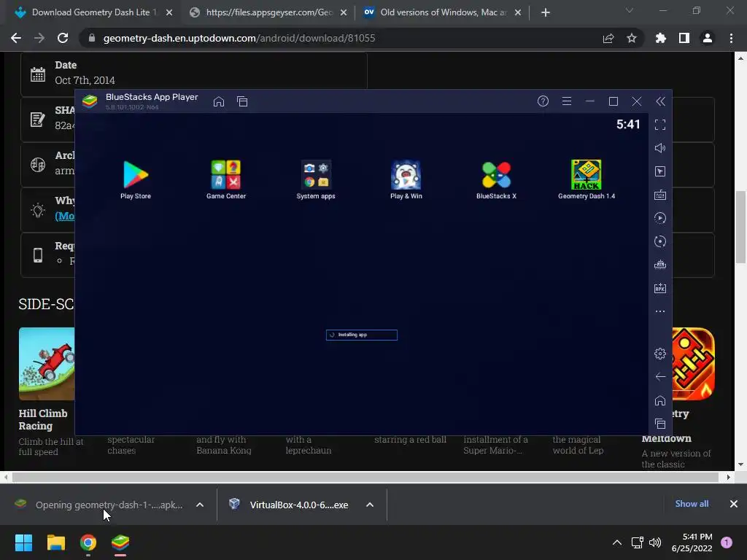Image resolution: width=747 pixels, height=560 pixels.
Task: Click the Chrome taskbar icon
Action: [88, 542]
